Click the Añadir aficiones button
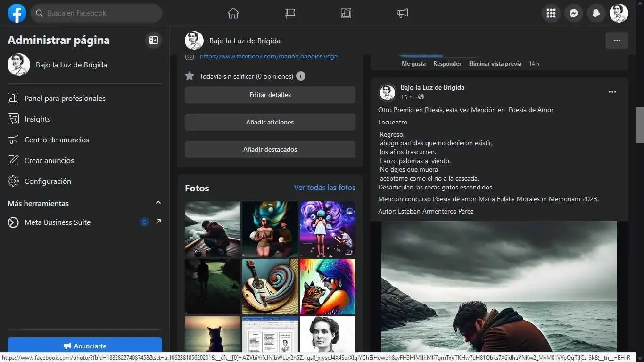Viewport: 644px width, 362px height. click(270, 122)
